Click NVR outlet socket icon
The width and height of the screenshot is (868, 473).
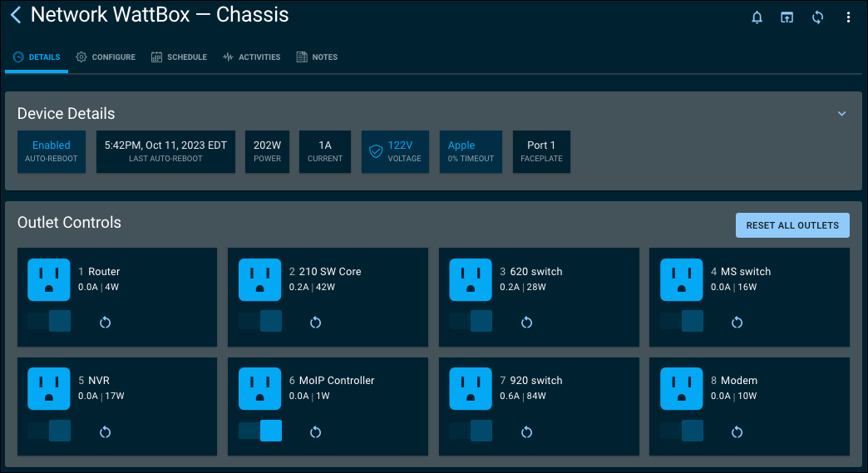coord(49,388)
